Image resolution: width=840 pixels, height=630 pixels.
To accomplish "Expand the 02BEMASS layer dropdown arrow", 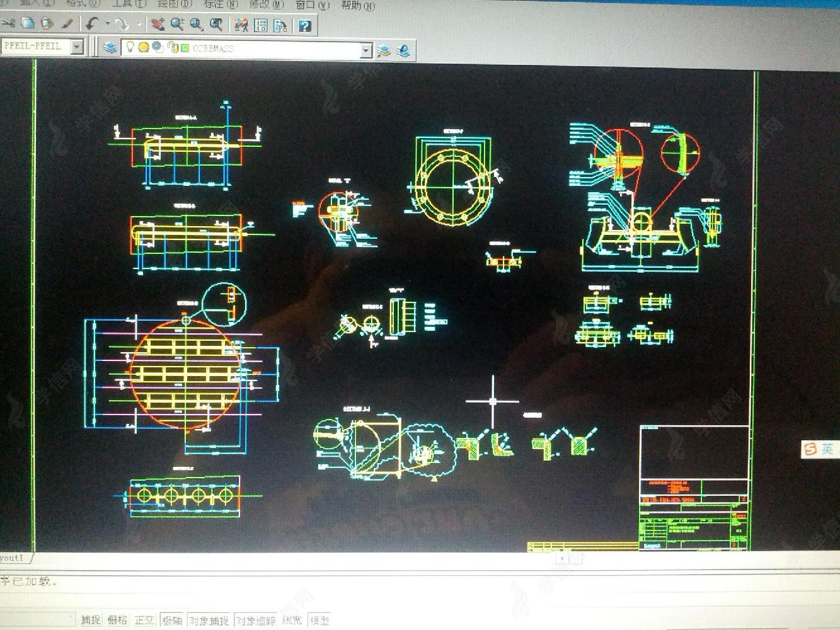I will pyautogui.click(x=366, y=50).
